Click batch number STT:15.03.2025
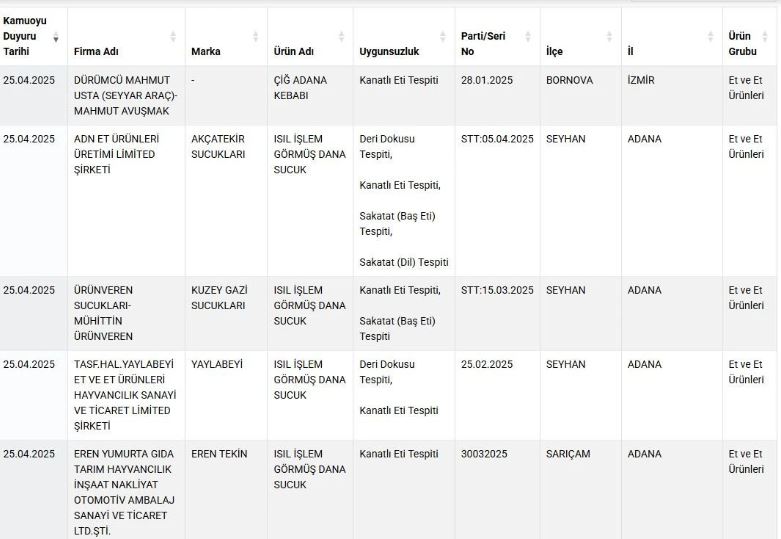The image size is (781, 539). [497, 290]
